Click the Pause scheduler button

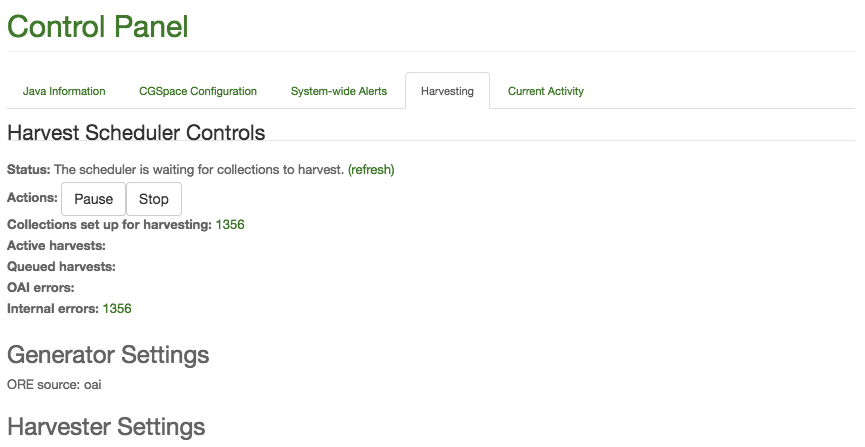point(93,199)
